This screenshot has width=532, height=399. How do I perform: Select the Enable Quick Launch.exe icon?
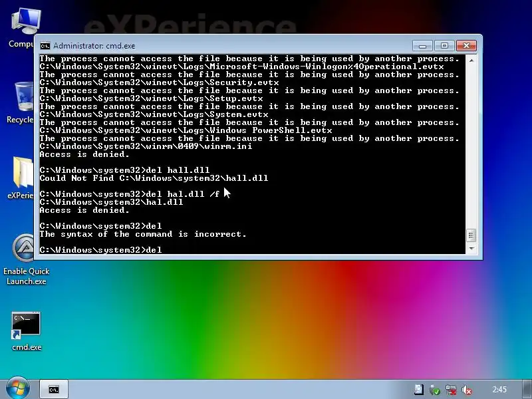click(x=26, y=259)
